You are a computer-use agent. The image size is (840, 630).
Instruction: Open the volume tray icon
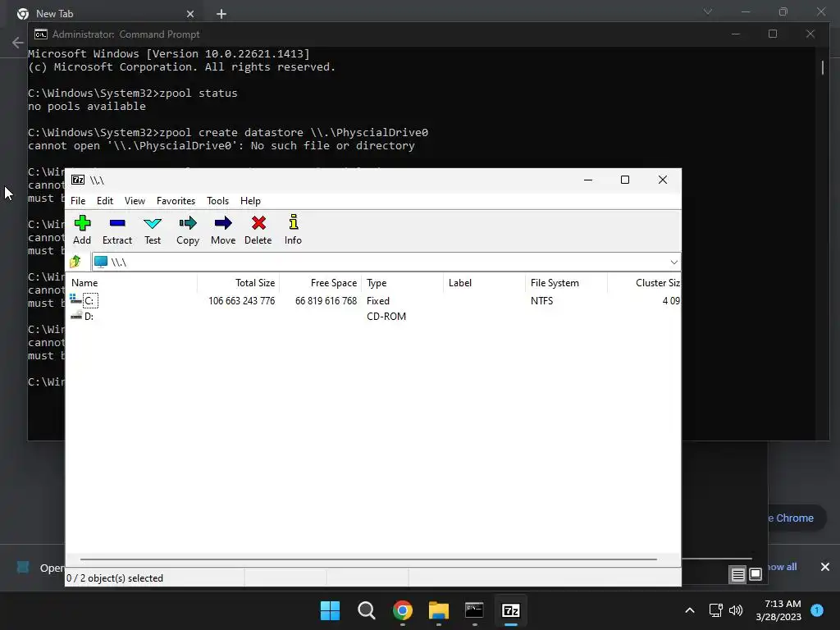[x=736, y=610]
